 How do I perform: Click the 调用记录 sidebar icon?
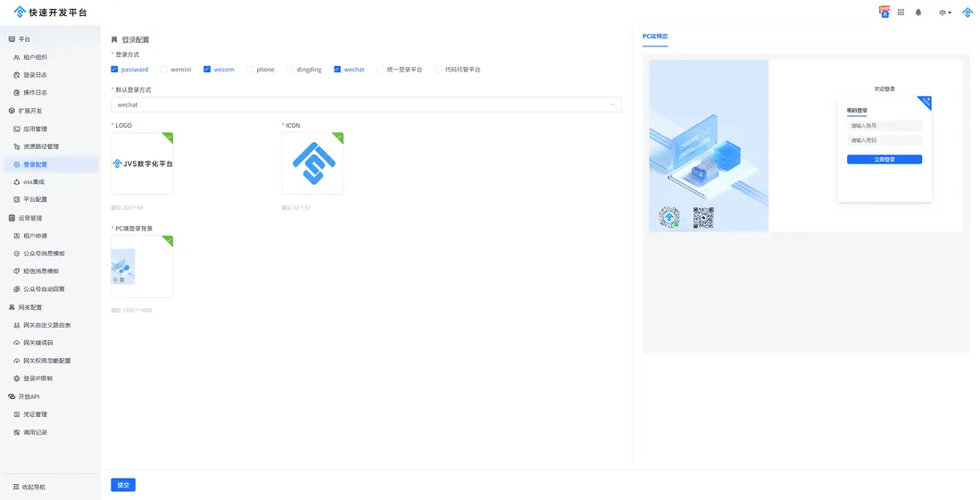point(17,432)
